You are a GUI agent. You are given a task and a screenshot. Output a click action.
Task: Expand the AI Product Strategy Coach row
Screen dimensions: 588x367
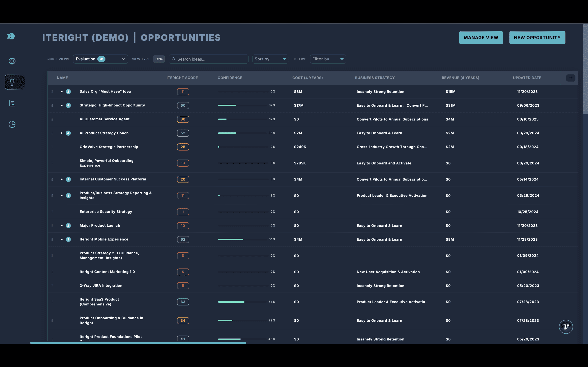click(x=62, y=133)
